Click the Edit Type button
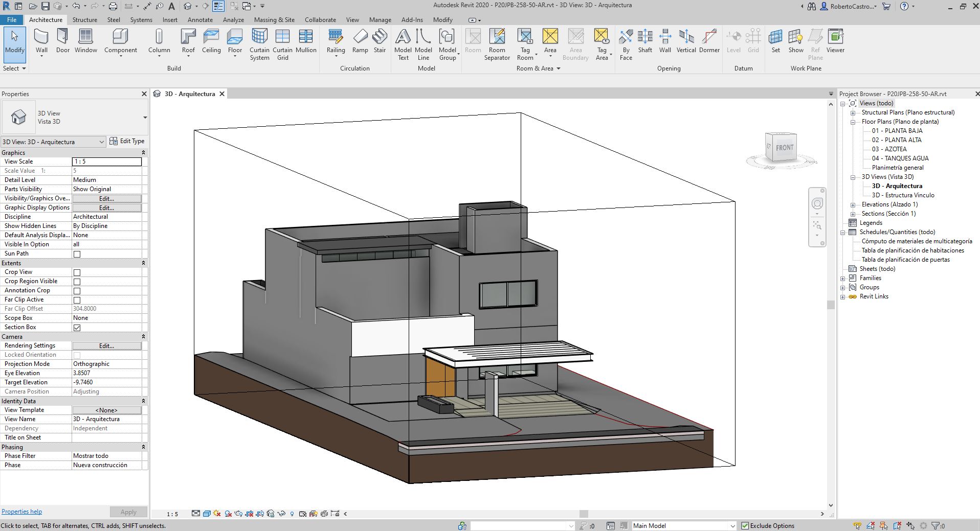The width and height of the screenshot is (980, 531). pyautogui.click(x=127, y=141)
